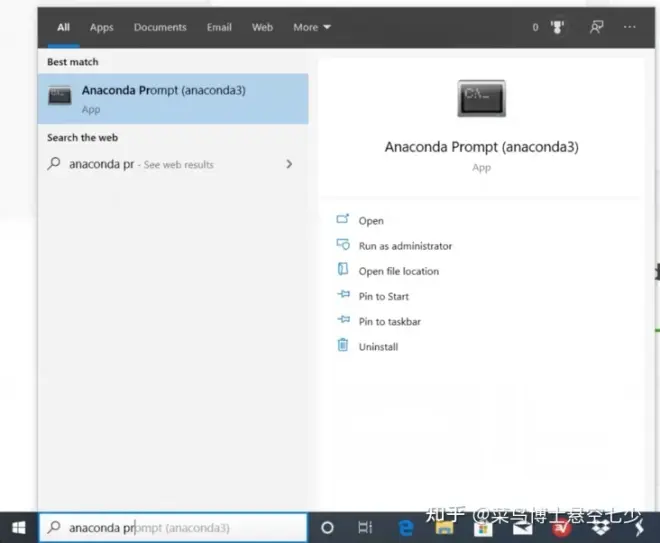Click the Pin to taskbar pin icon
The width and height of the screenshot is (660, 543).
[x=343, y=319]
